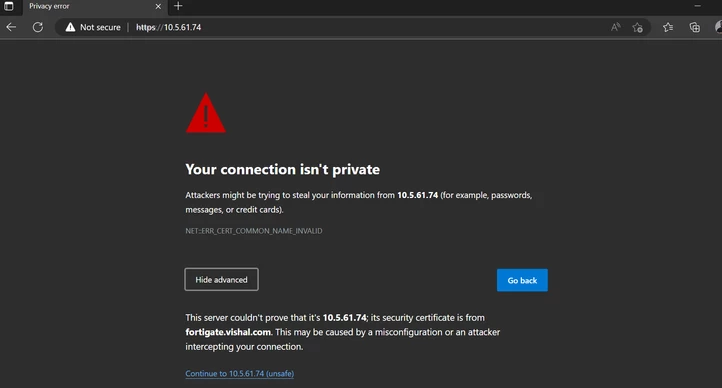Viewport: 722px width, 388px height.
Task: Open the Favorites list icon
Action: [x=668, y=28]
